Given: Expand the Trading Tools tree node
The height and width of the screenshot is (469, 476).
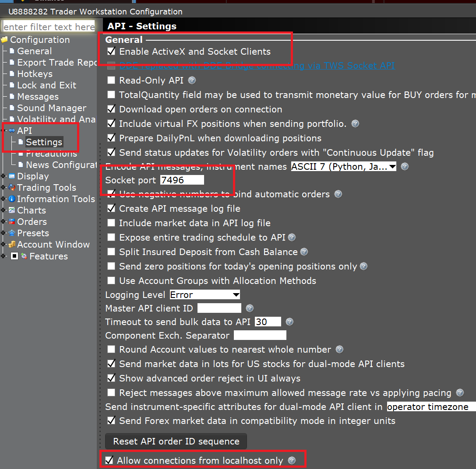Looking at the screenshot, I should coord(4,188).
